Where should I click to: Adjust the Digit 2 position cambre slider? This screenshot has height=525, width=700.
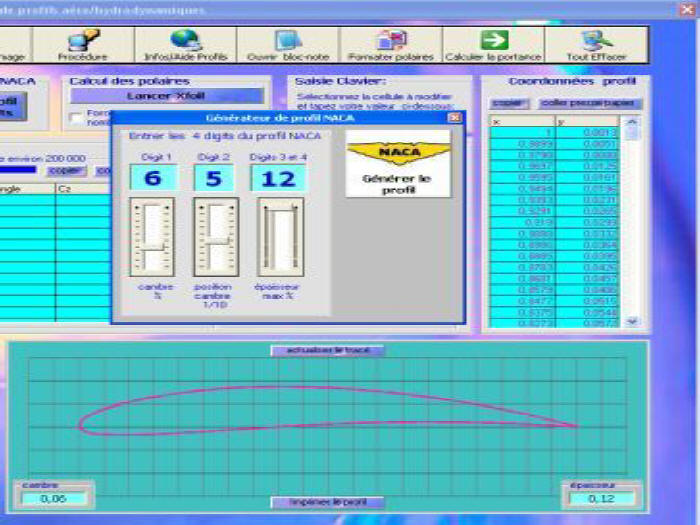215,236
